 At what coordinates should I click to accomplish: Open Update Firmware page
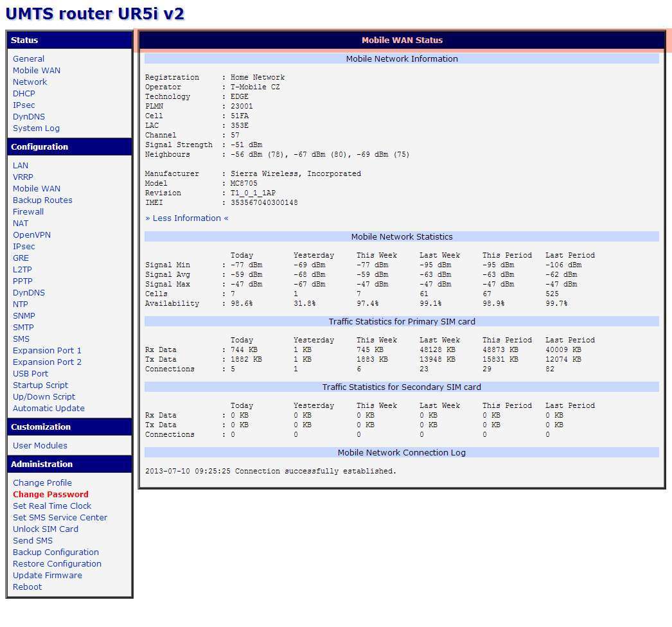point(47,576)
